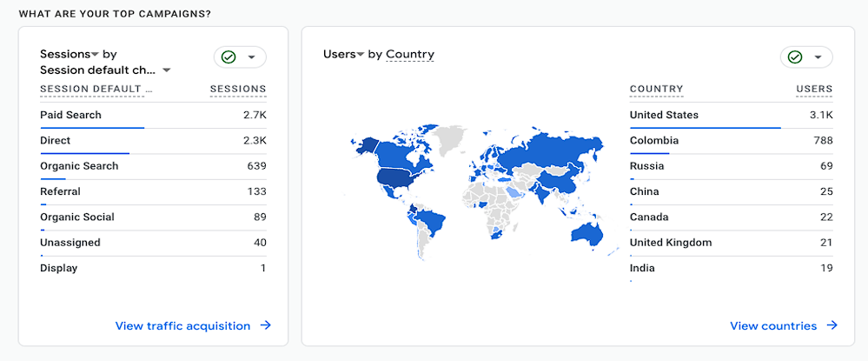Viewport: 868px width, 361px height.
Task: Select the Country dimension label
Action: 410,54
